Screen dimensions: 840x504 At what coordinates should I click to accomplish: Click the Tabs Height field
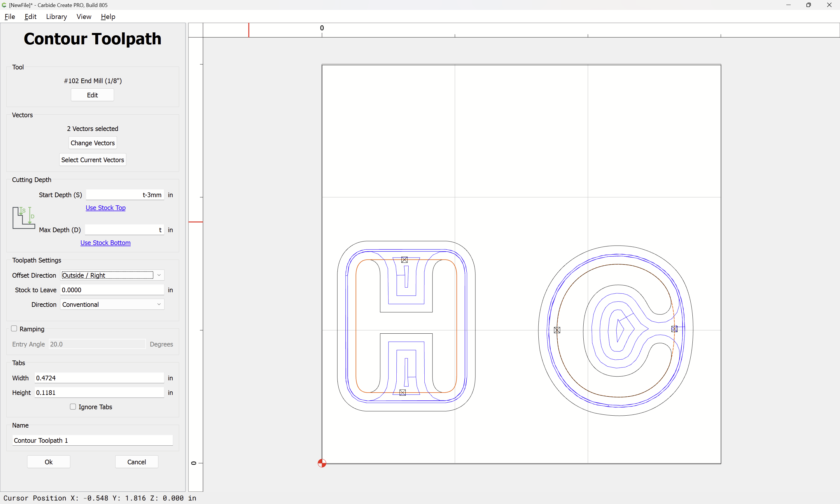pyautogui.click(x=99, y=393)
